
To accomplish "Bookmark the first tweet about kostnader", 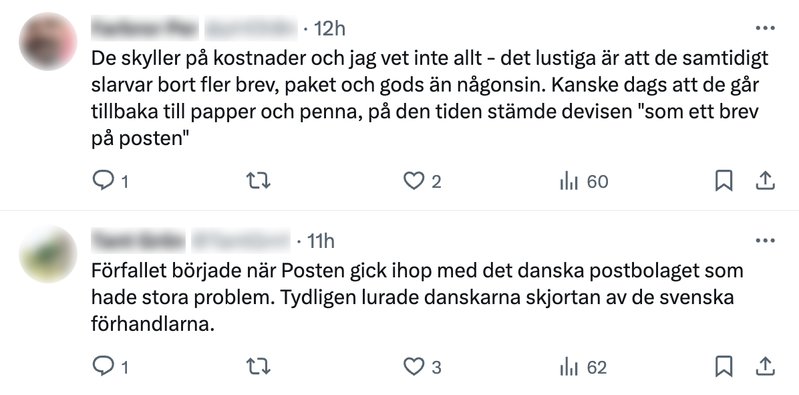I will [x=724, y=181].
